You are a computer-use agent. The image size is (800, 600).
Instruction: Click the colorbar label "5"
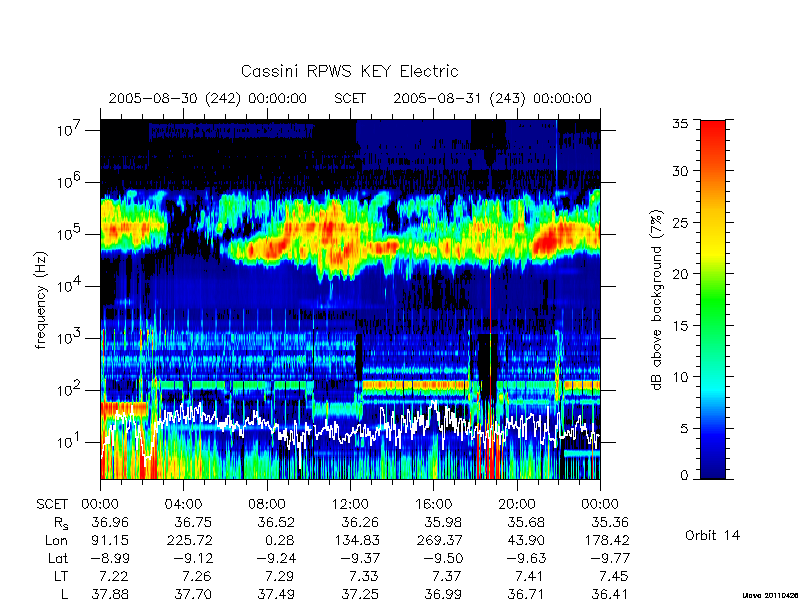pos(684,428)
